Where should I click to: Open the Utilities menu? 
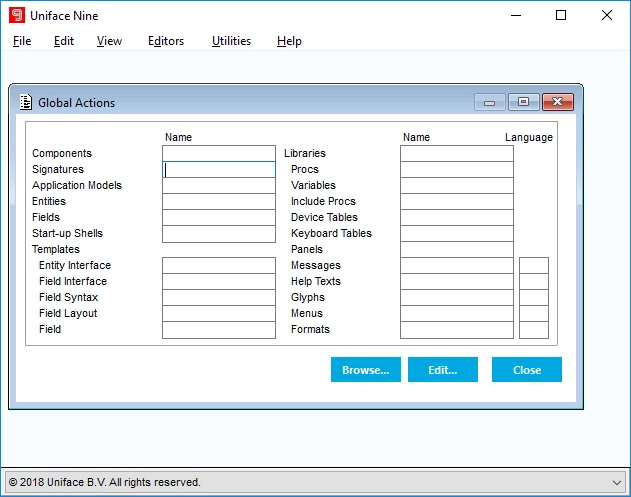[x=231, y=41]
